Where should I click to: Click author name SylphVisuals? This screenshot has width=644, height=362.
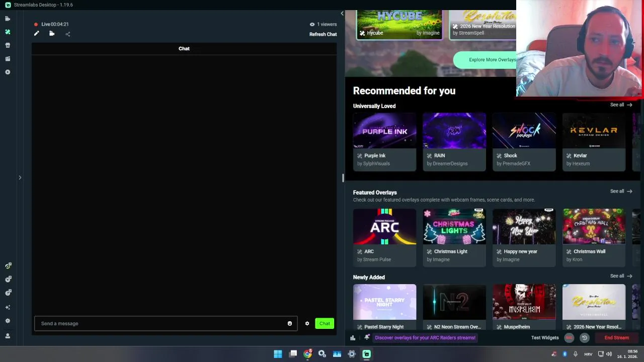pyautogui.click(x=376, y=164)
